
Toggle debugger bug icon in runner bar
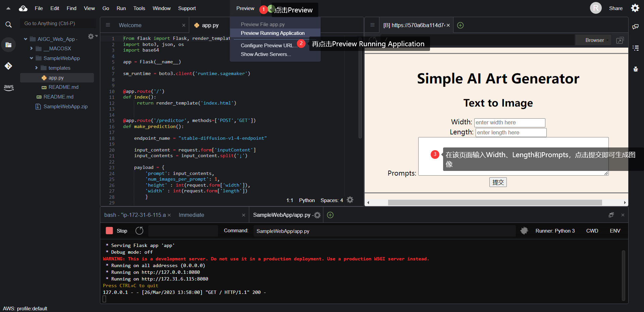(524, 231)
